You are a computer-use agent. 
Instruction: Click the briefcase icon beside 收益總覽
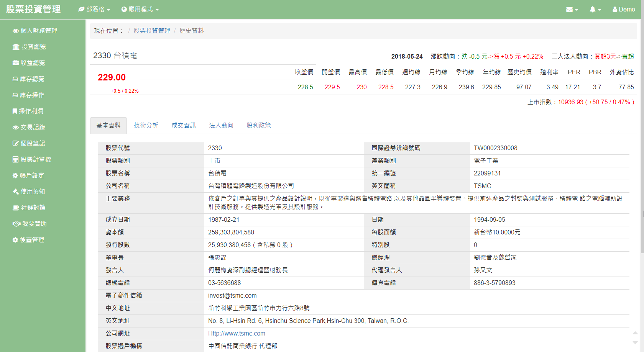[x=16, y=63]
